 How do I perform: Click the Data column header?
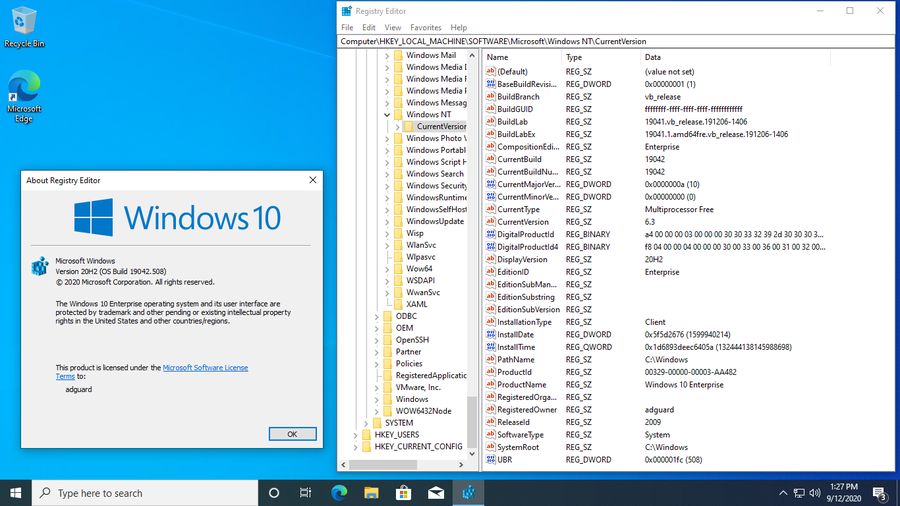[x=735, y=57]
